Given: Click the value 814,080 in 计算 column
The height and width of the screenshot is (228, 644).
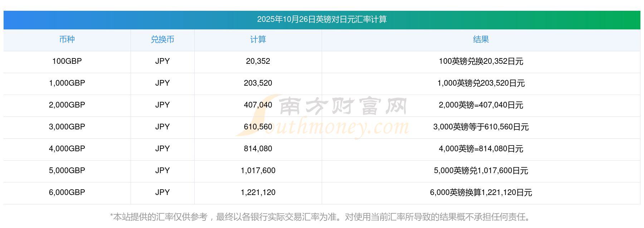Looking at the screenshot, I should pyautogui.click(x=258, y=149).
